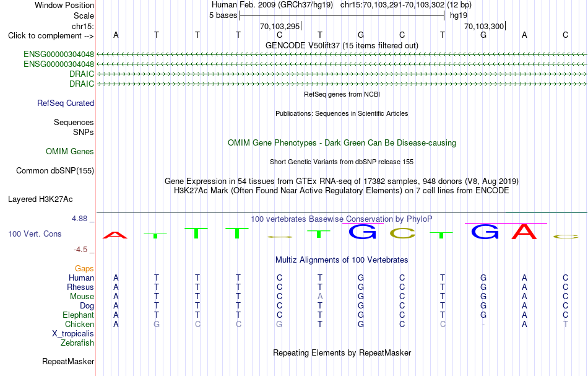
Task: Open the RefSeq Curated track label
Action: 65,103
